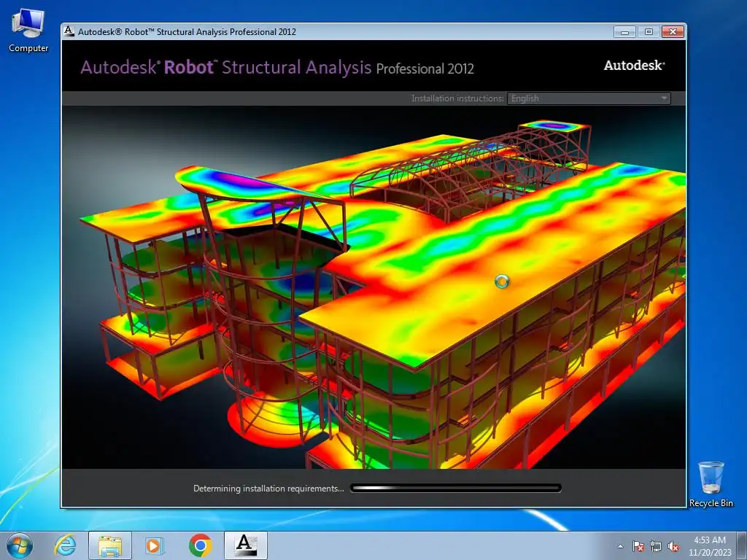Open Windows Explorer from the taskbar

(110, 545)
